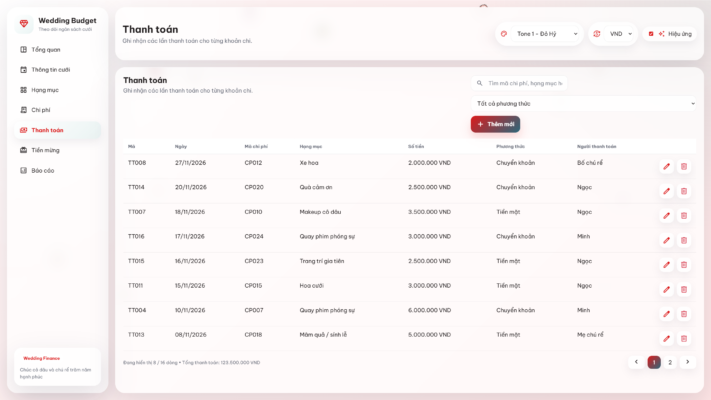711x400 pixels.
Task: Click the currency exchange icon beside VND
Action: [597, 34]
